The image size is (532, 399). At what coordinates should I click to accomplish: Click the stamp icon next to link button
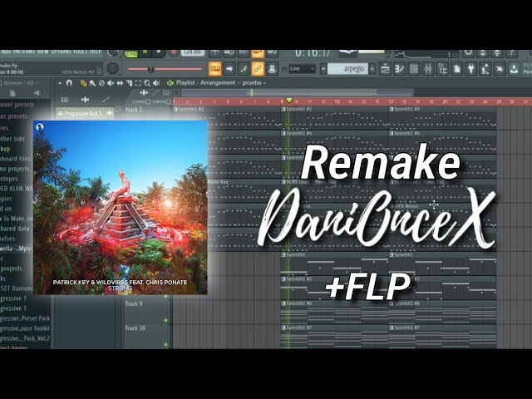click(272, 69)
